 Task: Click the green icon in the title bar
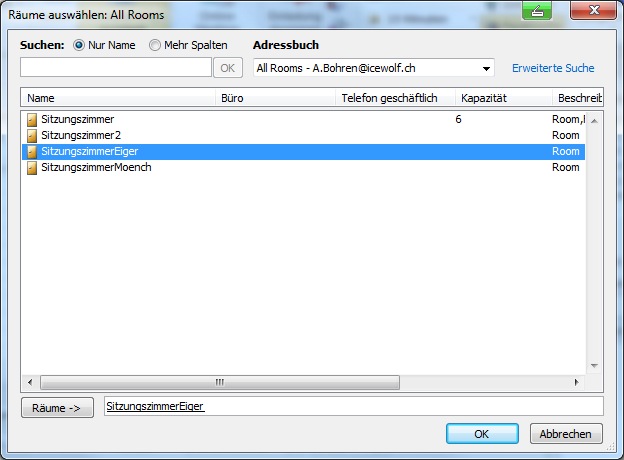(537, 10)
